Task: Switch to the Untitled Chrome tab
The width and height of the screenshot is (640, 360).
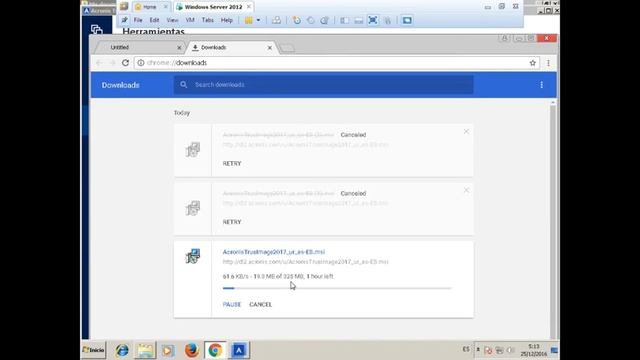Action: [x=139, y=47]
